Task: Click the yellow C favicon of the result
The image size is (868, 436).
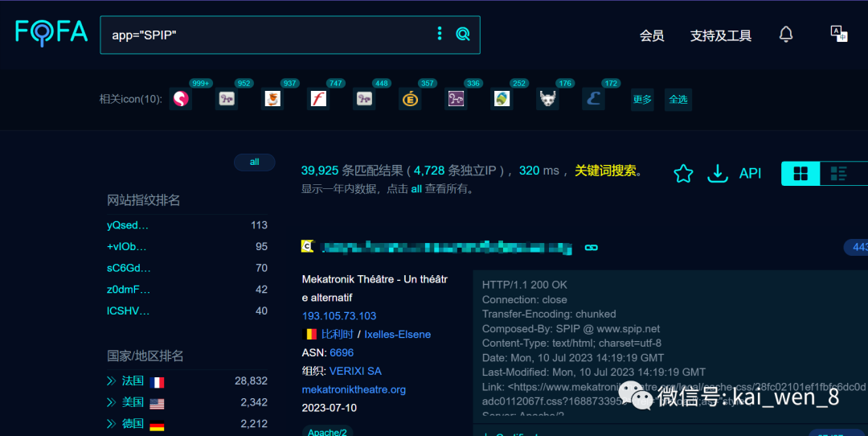Action: coord(307,246)
